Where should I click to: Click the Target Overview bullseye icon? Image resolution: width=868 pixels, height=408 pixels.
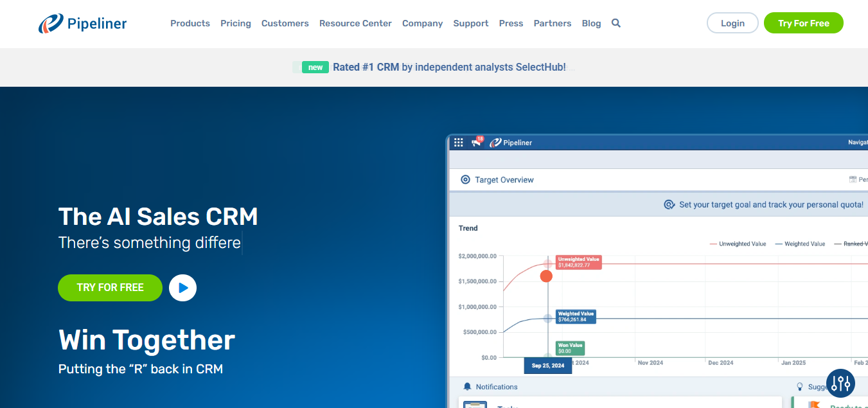466,180
